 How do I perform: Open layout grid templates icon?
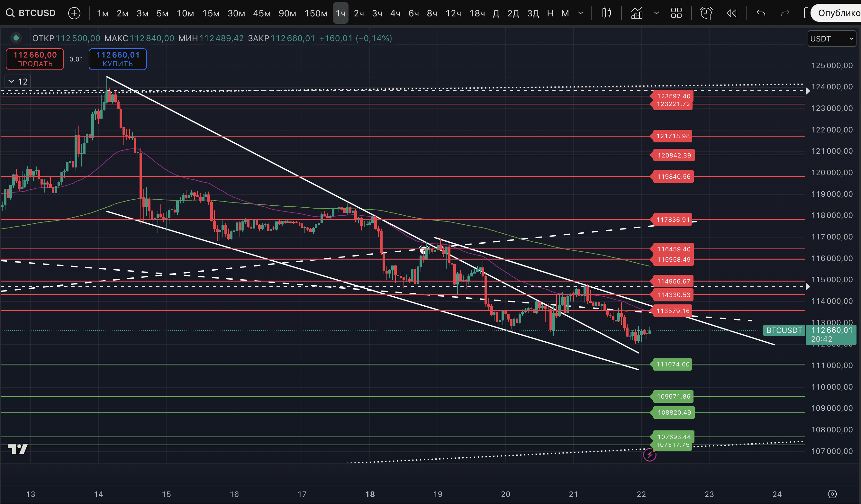pos(676,13)
